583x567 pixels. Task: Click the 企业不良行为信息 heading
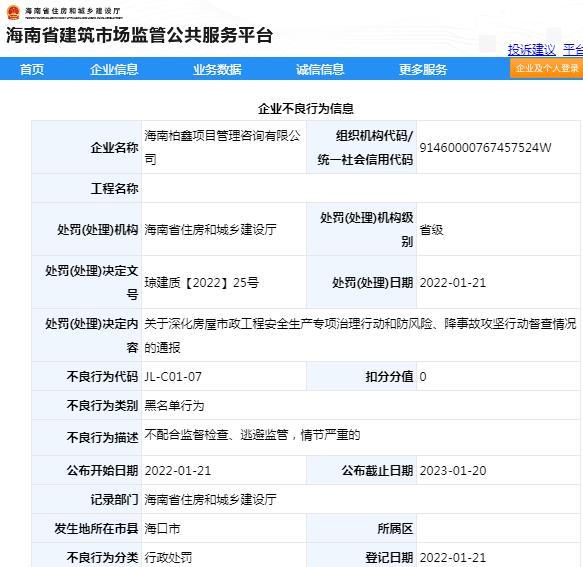306,109
